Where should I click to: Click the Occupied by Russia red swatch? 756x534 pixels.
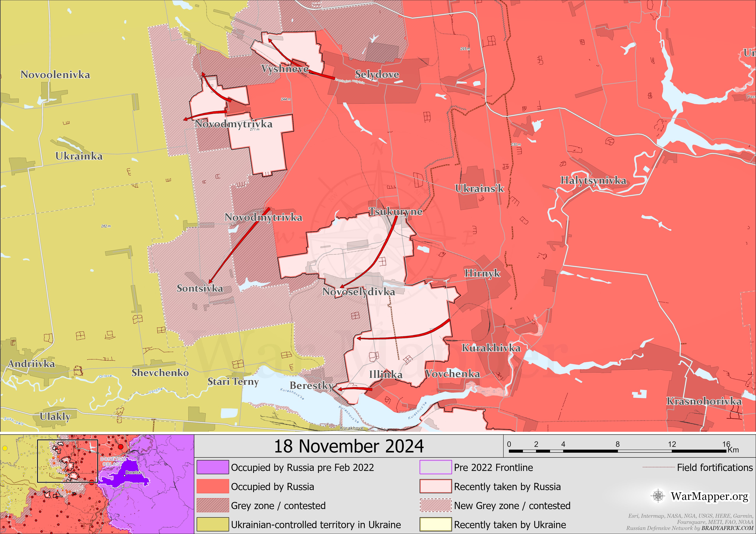point(213,486)
